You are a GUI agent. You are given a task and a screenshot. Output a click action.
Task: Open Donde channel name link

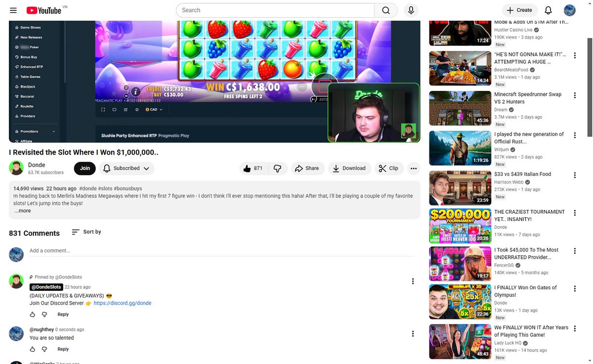[x=37, y=165]
